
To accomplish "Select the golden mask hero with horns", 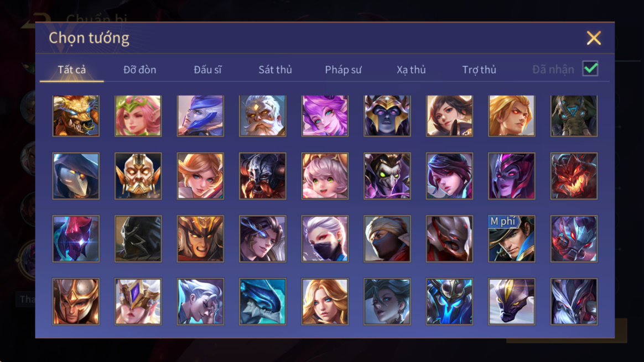I will (x=138, y=176).
